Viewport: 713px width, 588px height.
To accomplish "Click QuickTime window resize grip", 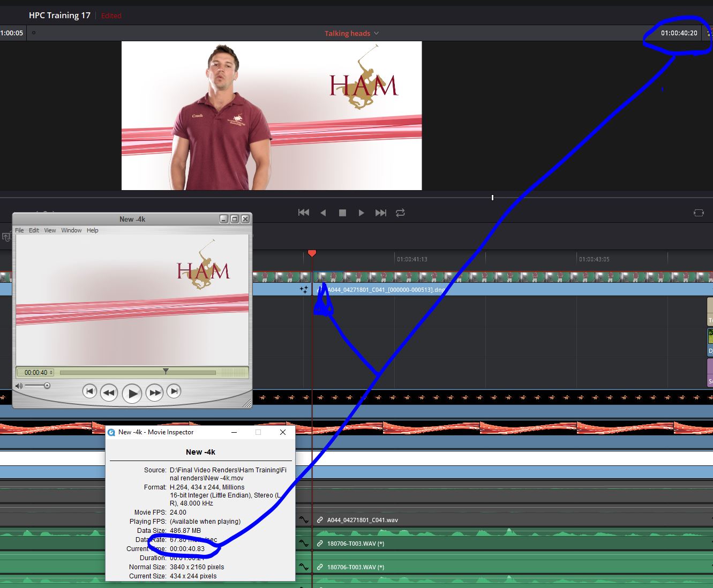I will coord(247,403).
